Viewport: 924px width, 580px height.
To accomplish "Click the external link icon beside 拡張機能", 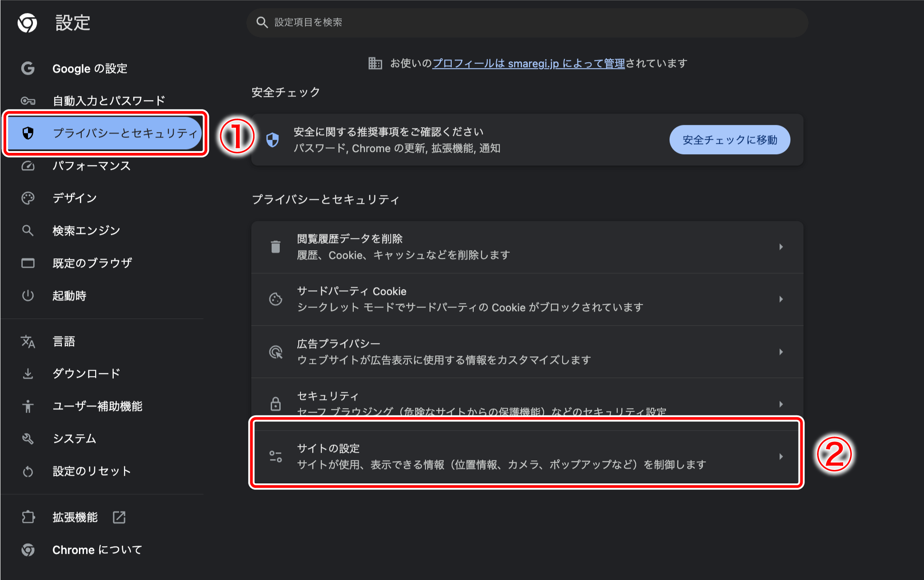I will click(x=119, y=517).
